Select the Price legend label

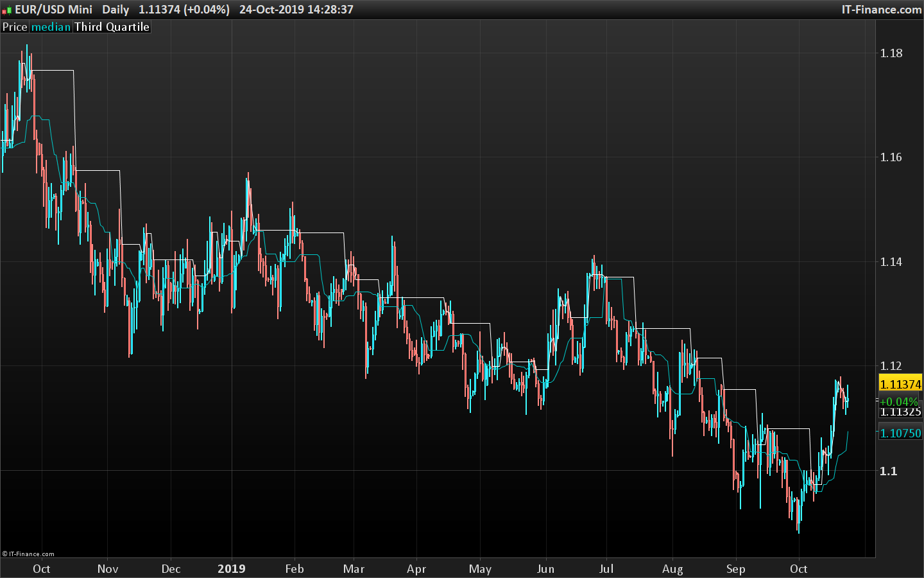point(15,27)
